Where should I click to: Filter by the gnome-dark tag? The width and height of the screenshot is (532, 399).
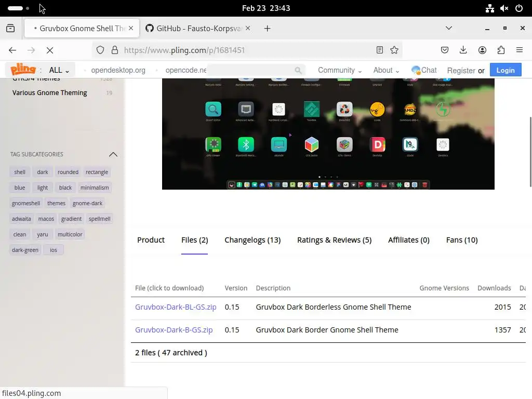tap(87, 203)
